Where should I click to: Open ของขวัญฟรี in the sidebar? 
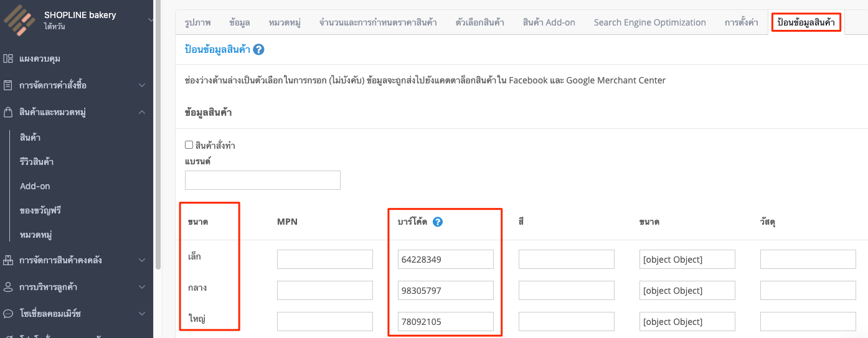coord(40,210)
